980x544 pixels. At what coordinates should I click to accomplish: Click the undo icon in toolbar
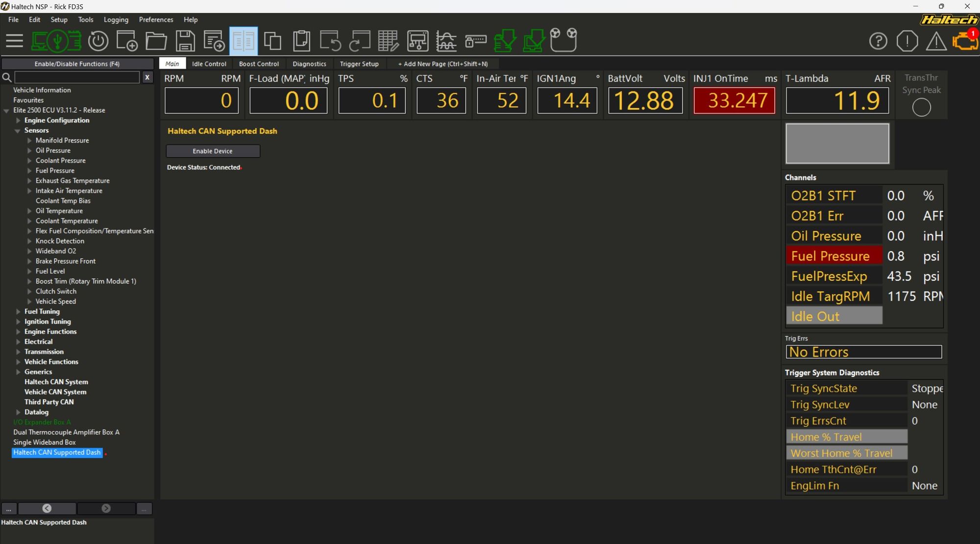click(330, 41)
